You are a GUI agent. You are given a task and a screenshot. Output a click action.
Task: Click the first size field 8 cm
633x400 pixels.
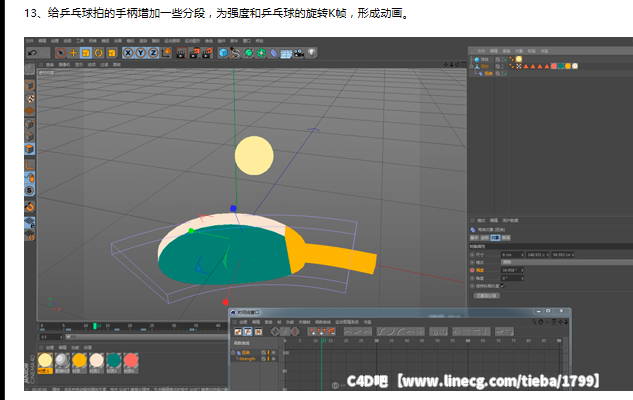click(512, 255)
